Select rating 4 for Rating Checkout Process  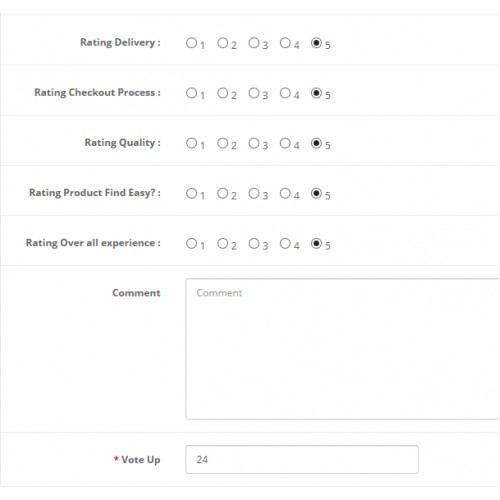click(x=285, y=93)
